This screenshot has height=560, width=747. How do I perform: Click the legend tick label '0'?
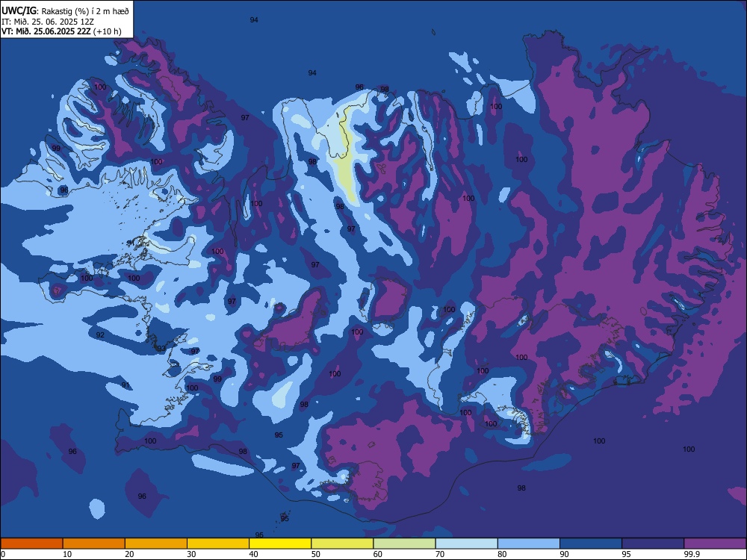point(3,554)
